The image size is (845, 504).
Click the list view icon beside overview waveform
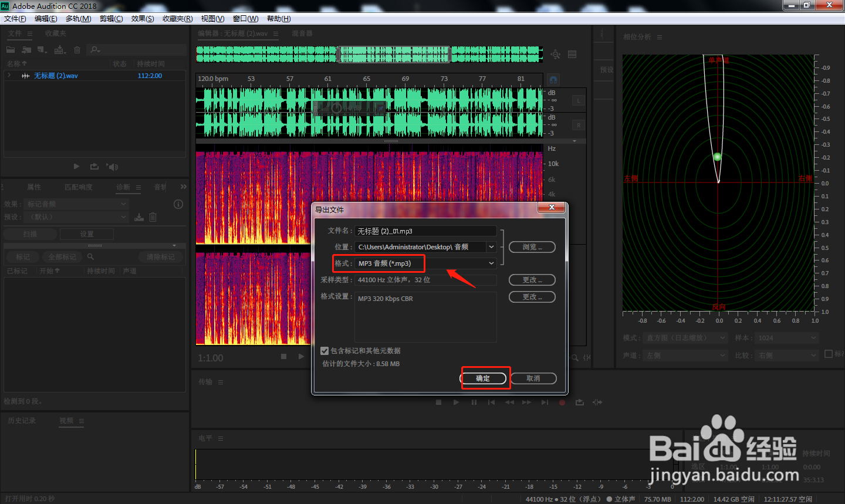point(572,55)
